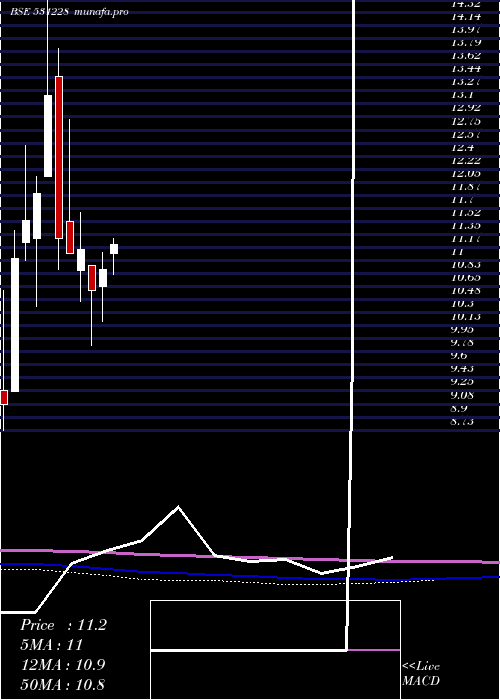Click the 13.27 price axis label
The width and height of the screenshot is (500, 700).
[x=466, y=82]
